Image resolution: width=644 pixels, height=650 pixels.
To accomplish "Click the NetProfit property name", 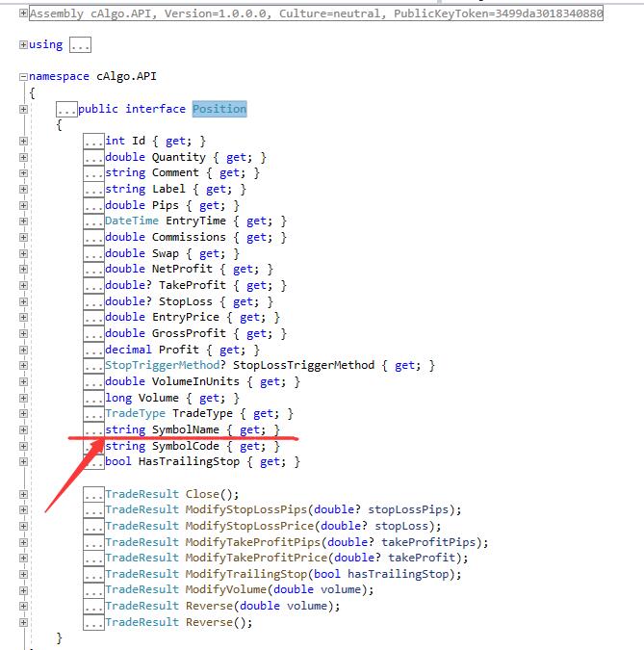I will (x=182, y=269).
